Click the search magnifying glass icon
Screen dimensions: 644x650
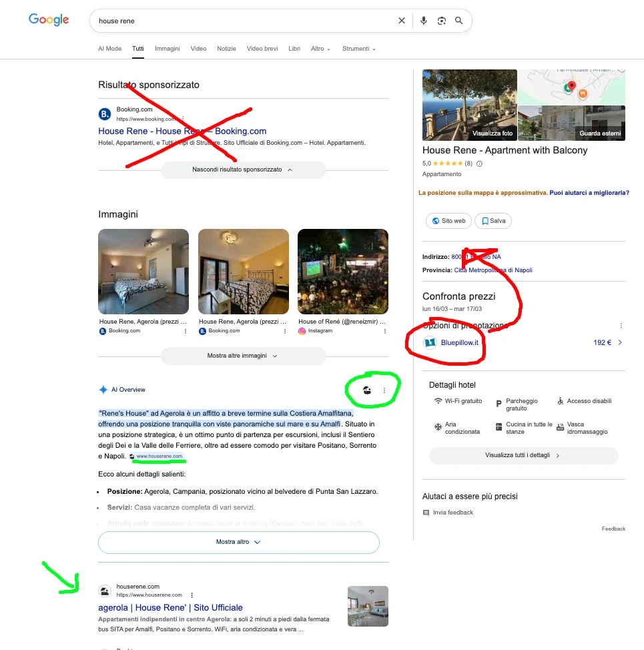(459, 21)
